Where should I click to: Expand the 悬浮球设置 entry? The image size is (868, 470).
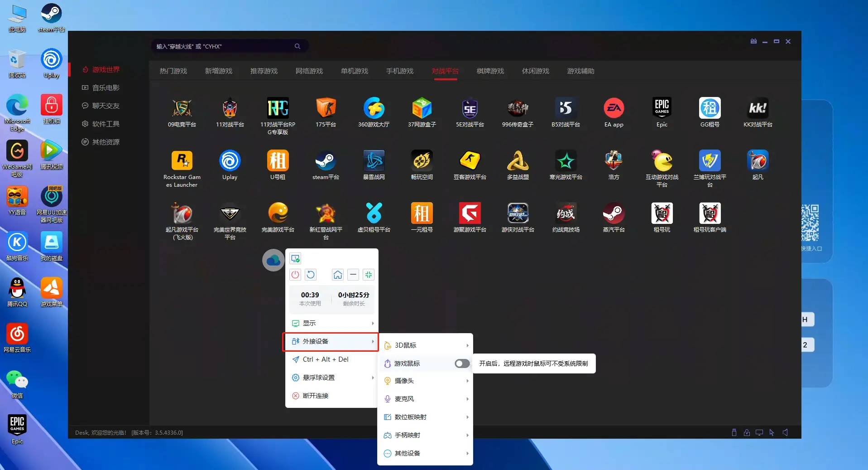(332, 378)
